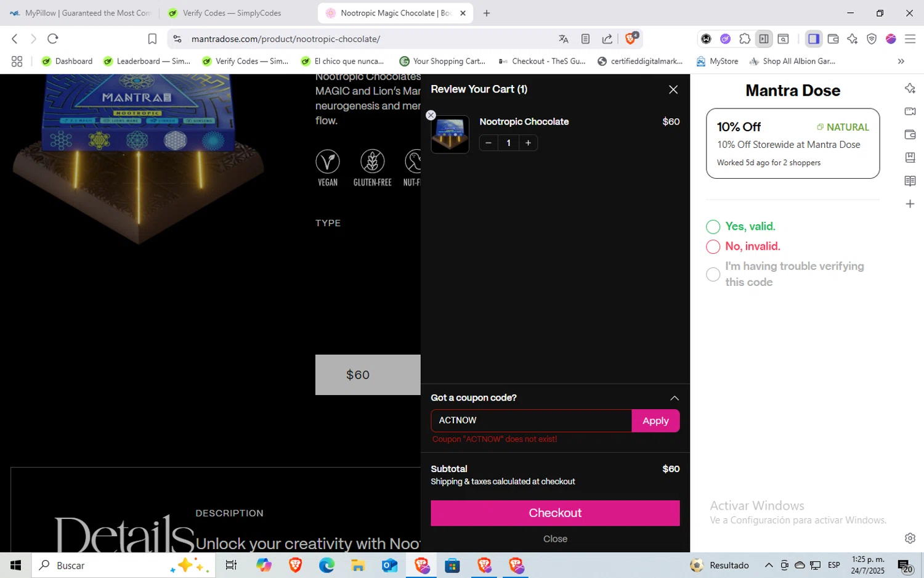
Task: Open Task View on taskbar
Action: click(231, 565)
